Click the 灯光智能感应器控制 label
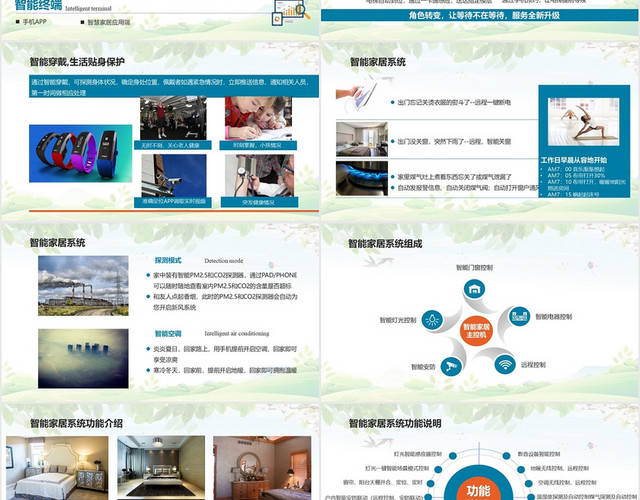The width and height of the screenshot is (640, 500). pyautogui.click(x=418, y=454)
